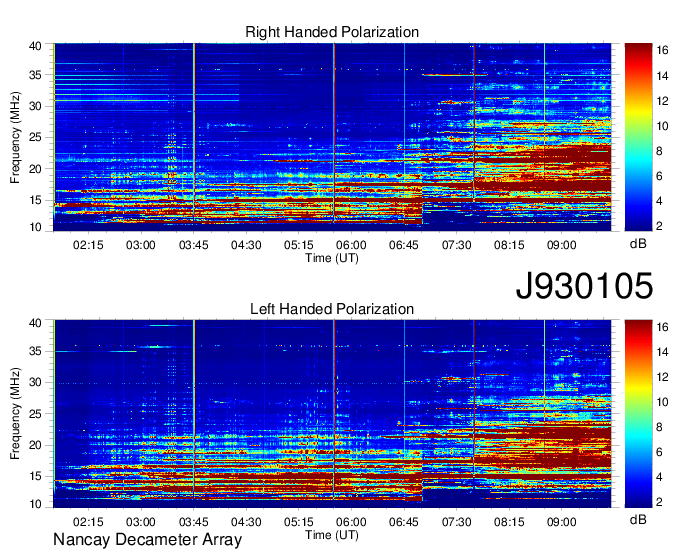Click 06:45 time tick on Left Handed plot

404,522
